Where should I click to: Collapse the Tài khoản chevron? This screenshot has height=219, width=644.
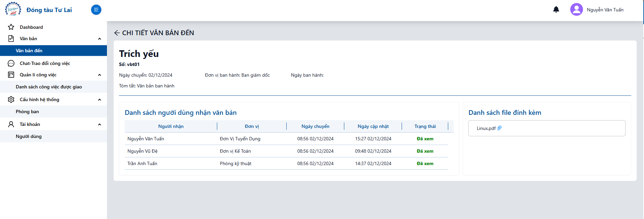tap(100, 125)
